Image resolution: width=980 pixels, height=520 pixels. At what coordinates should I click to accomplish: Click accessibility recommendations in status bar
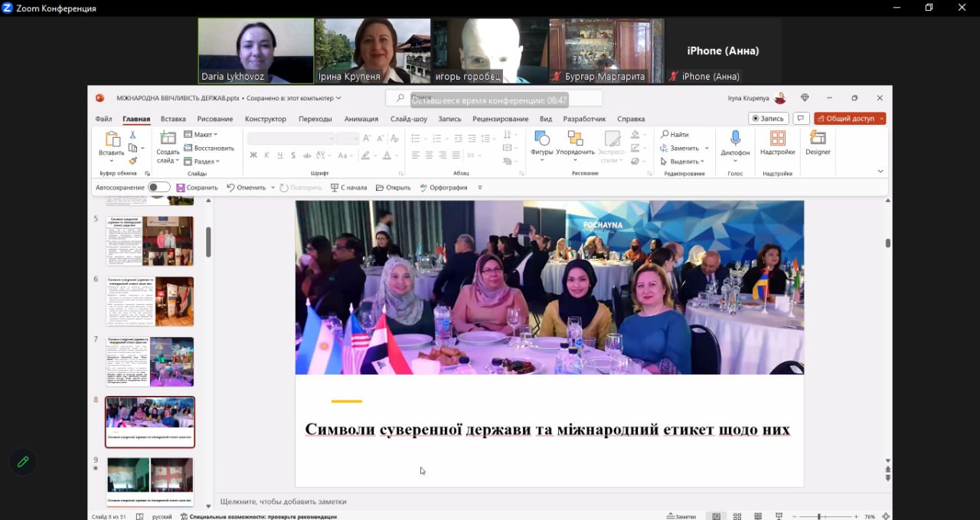pyautogui.click(x=259, y=516)
